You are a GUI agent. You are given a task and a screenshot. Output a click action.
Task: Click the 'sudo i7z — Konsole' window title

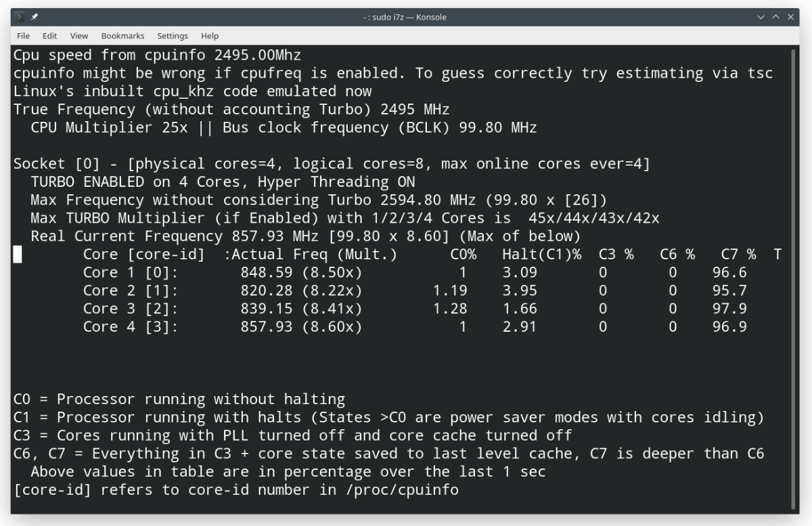(405, 17)
